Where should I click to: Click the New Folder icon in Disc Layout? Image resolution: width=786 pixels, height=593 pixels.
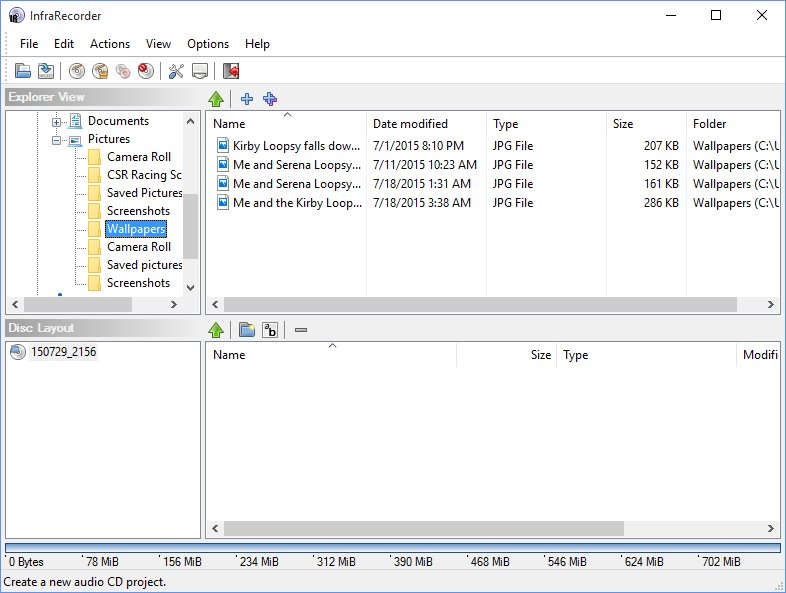coord(247,330)
